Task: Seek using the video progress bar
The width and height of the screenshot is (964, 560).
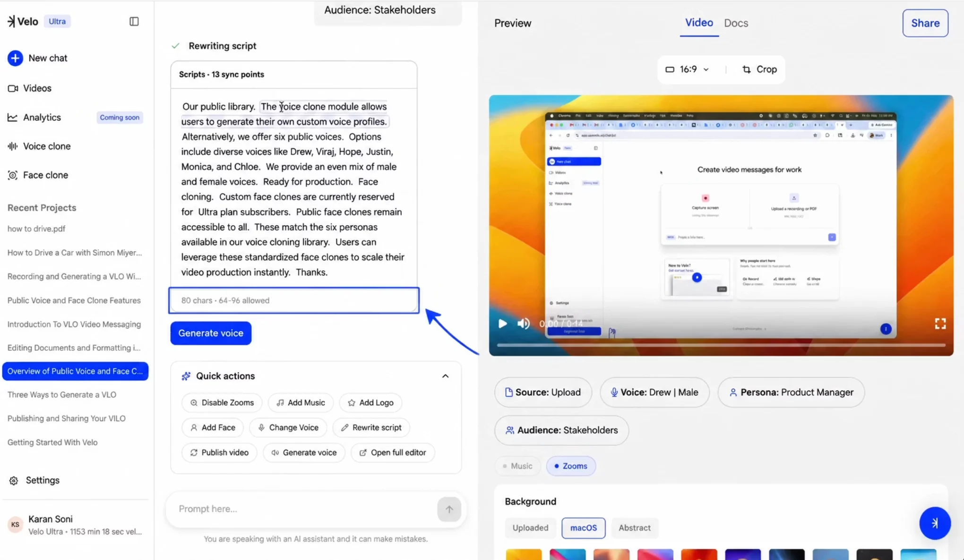Action: pyautogui.click(x=721, y=345)
